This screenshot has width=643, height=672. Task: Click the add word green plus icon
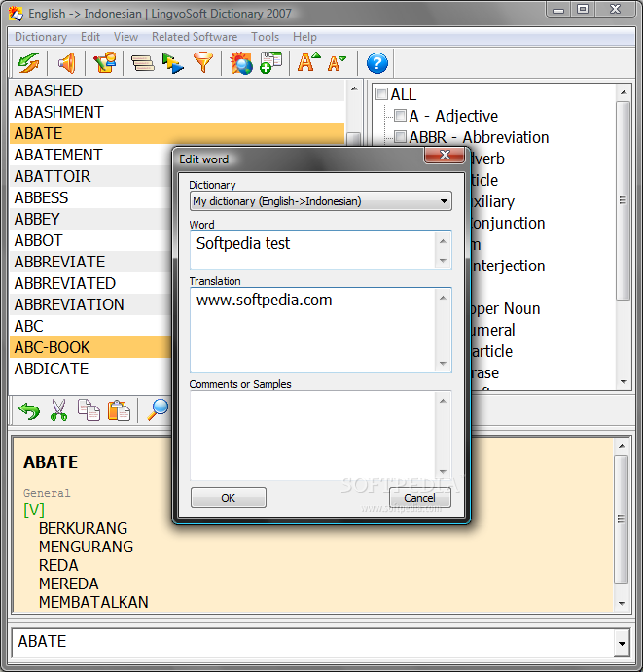[271, 63]
